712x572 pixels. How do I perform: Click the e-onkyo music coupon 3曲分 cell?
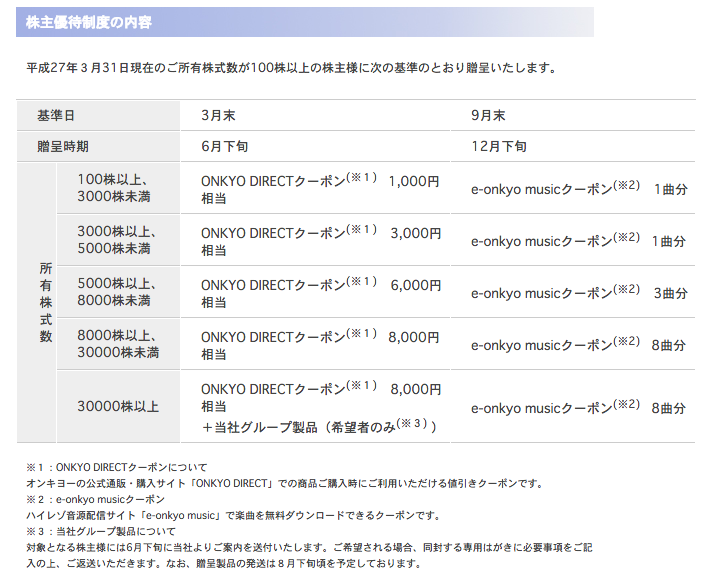[573, 292]
